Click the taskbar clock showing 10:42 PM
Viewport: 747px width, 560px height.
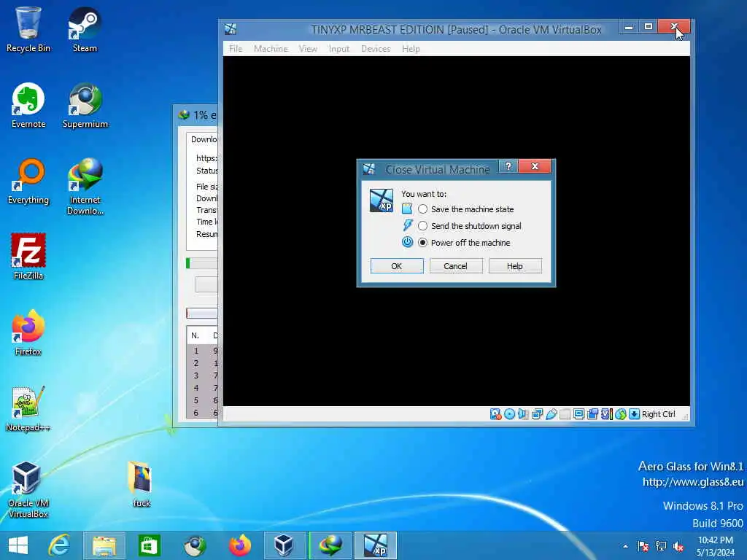pos(716,545)
